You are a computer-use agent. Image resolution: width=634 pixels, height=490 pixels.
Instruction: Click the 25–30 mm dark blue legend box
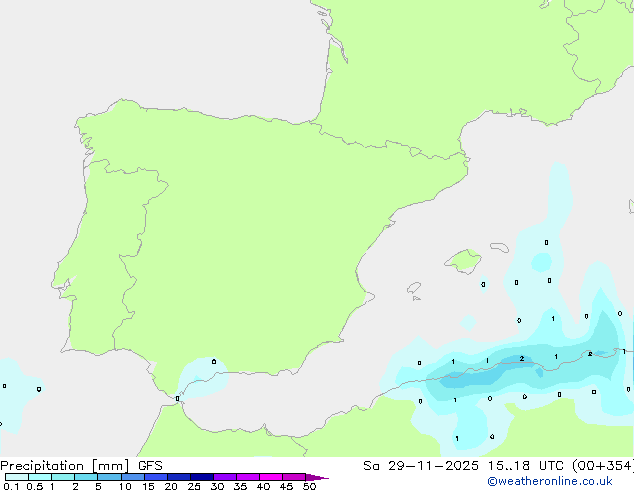[x=202, y=477]
